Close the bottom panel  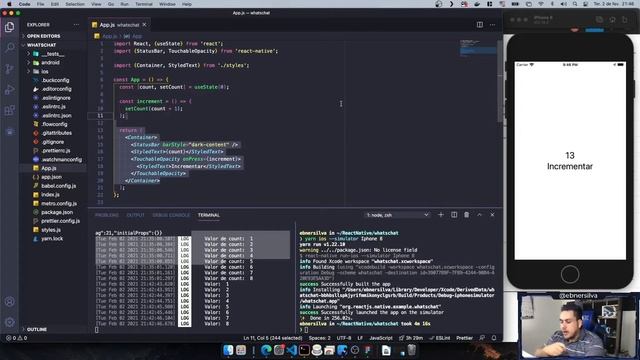[x=492, y=215]
